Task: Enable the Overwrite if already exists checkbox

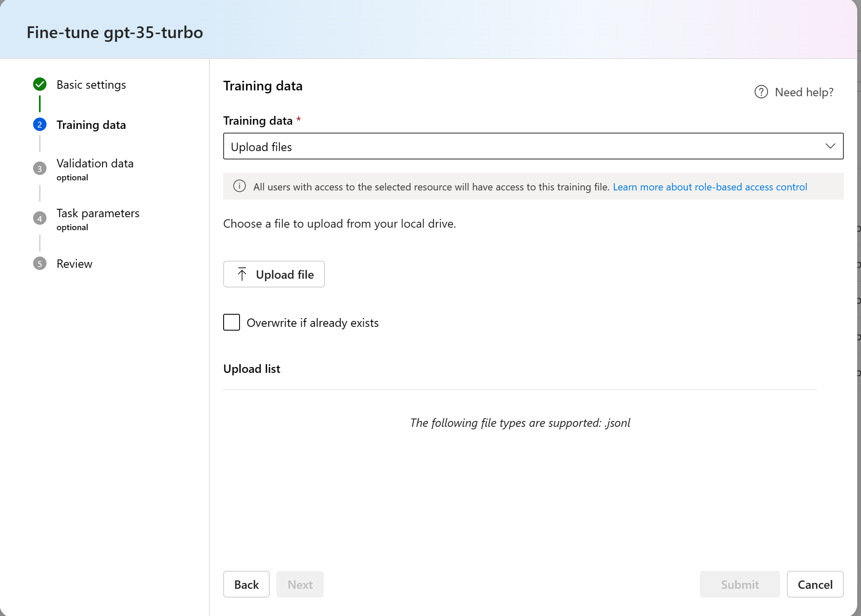Action: pyautogui.click(x=231, y=322)
